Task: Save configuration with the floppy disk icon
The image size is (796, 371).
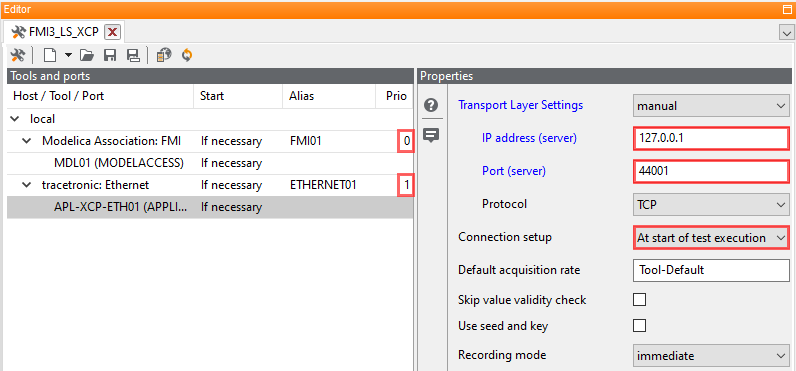Action: (110, 55)
